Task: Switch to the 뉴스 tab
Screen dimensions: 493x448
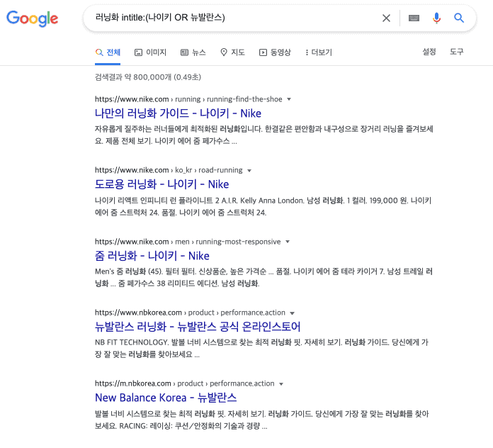Action: click(193, 52)
